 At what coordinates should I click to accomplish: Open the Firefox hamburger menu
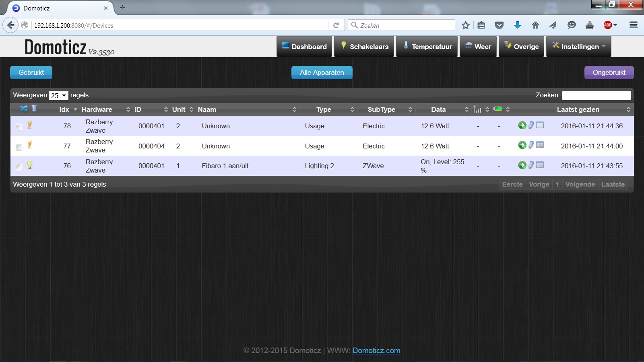click(x=634, y=25)
